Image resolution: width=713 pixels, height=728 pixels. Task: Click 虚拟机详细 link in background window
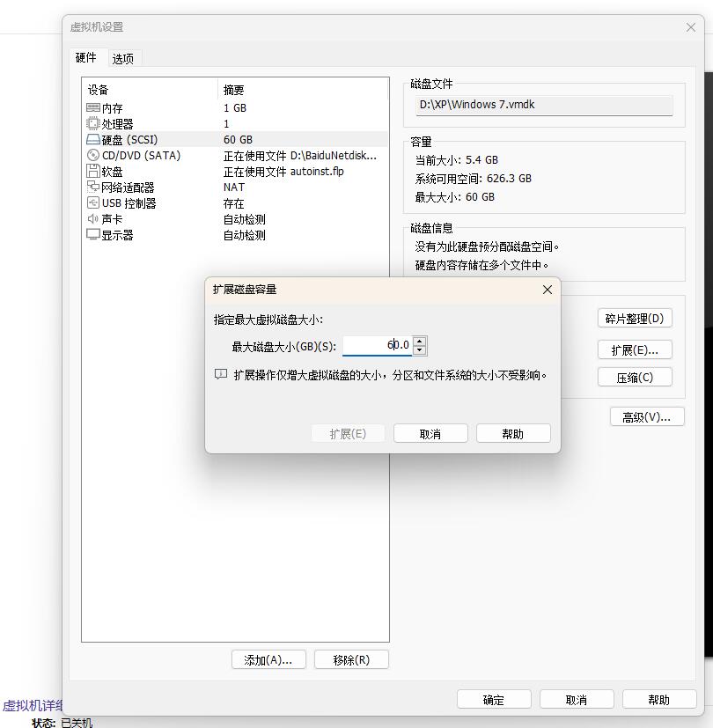(x=33, y=706)
